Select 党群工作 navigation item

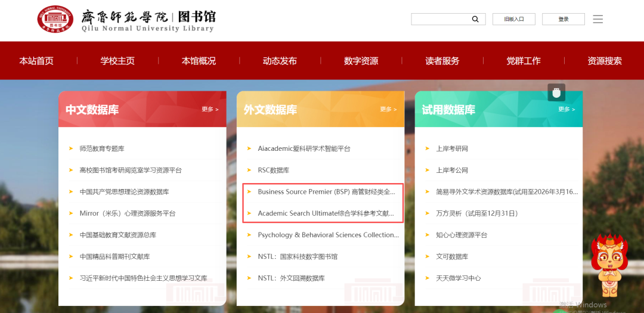524,61
